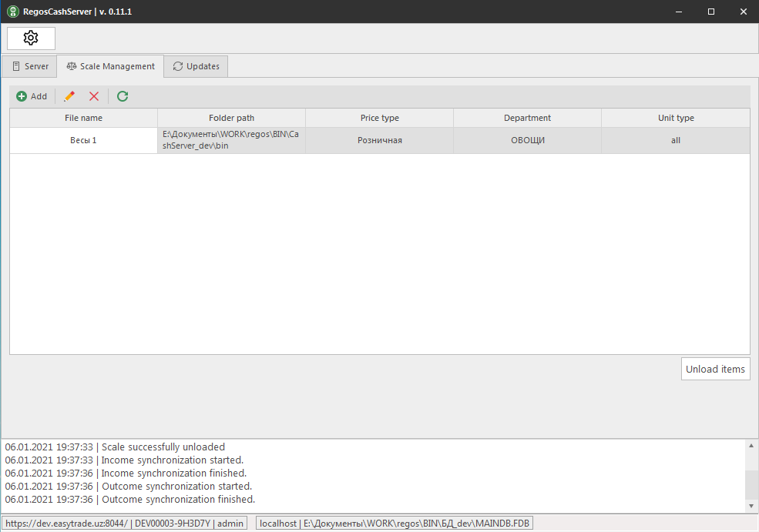Click the ОВОЩИ department cell
The height and width of the screenshot is (532, 759).
[527, 141]
